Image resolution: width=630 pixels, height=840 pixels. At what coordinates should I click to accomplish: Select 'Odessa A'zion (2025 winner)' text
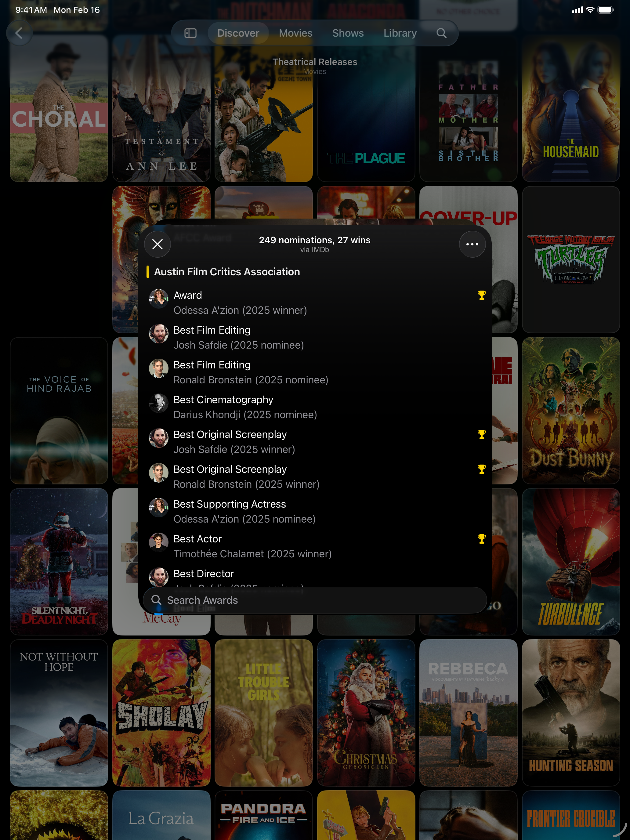[x=240, y=310]
